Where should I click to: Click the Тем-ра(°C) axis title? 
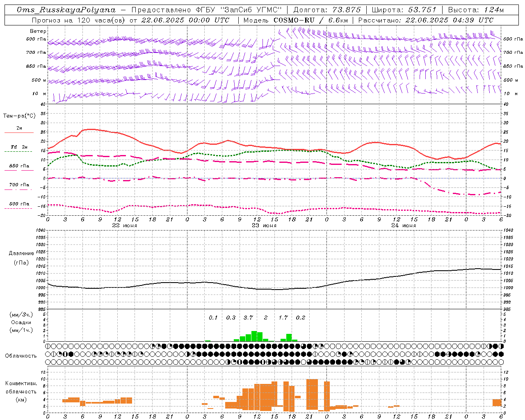(x=19, y=116)
